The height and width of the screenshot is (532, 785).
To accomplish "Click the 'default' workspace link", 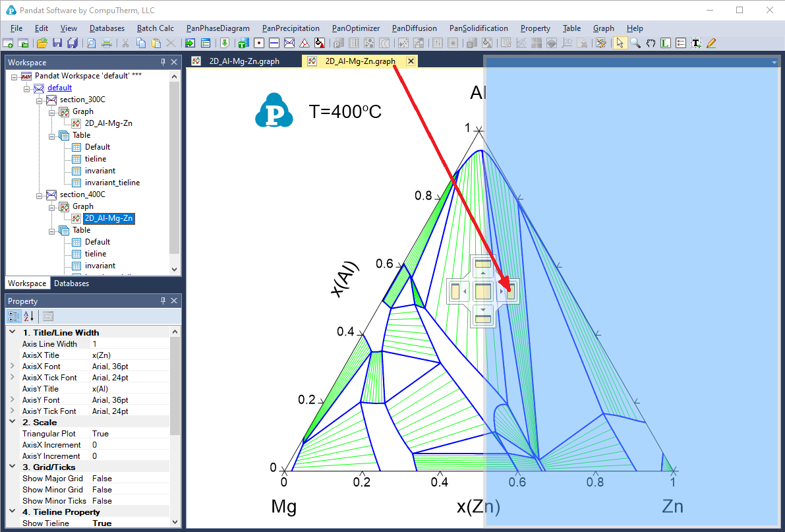I will pos(59,88).
